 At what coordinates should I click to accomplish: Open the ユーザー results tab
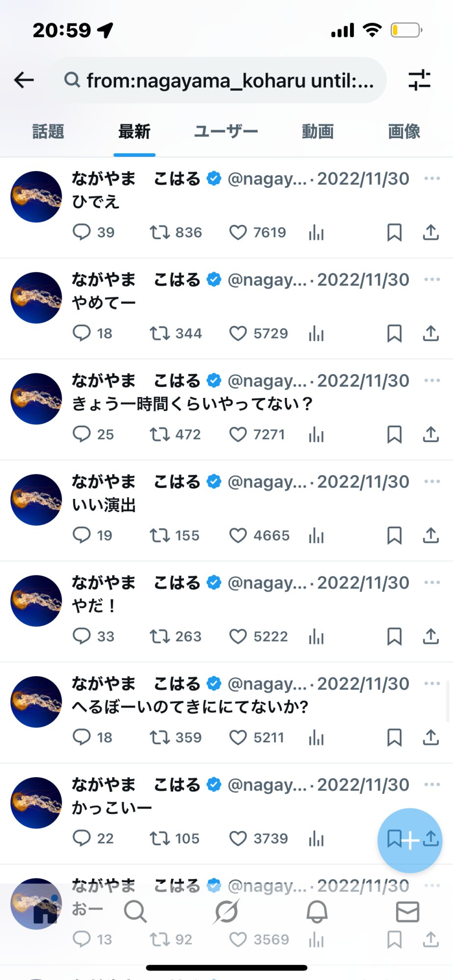[x=226, y=131]
